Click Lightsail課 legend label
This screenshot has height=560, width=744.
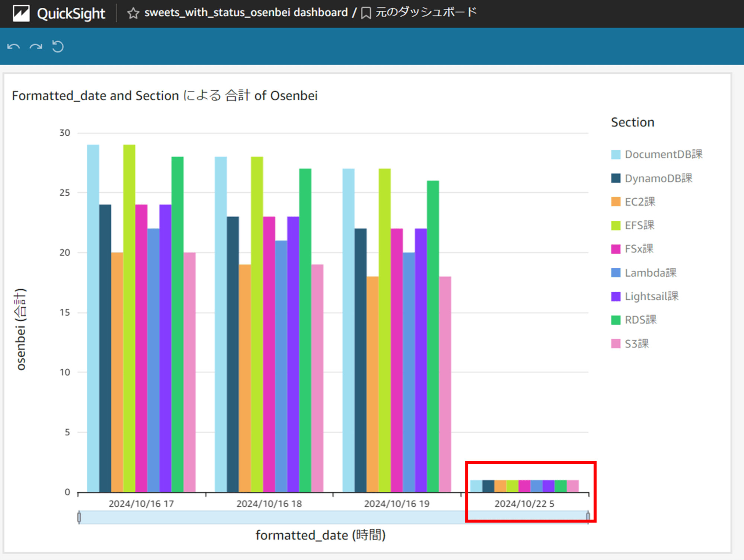coord(652,296)
